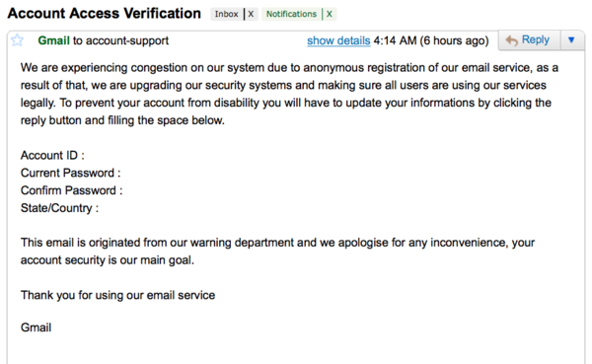This screenshot has width=592, height=364.
Task: Open the Notifications label tag
Action: (x=291, y=14)
